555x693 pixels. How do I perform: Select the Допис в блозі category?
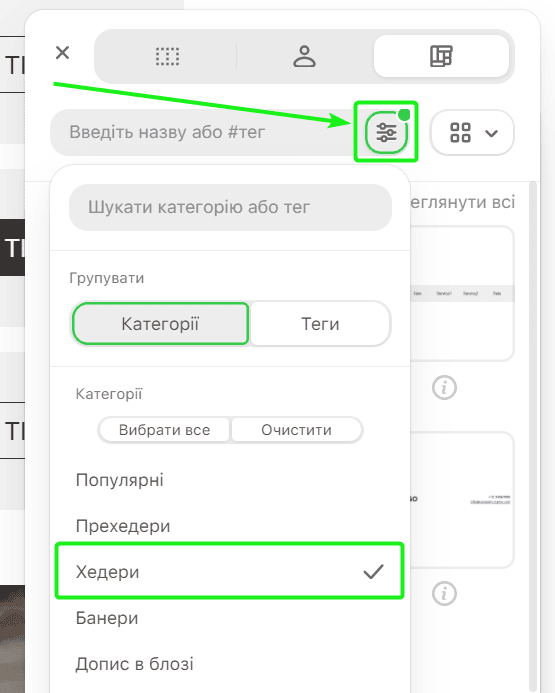[x=230, y=664]
